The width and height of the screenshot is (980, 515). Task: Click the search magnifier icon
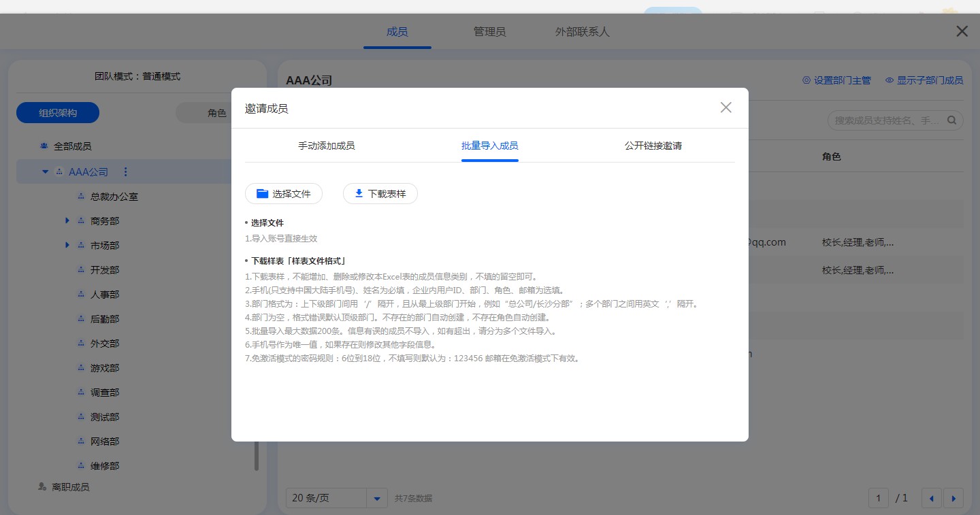(x=951, y=120)
